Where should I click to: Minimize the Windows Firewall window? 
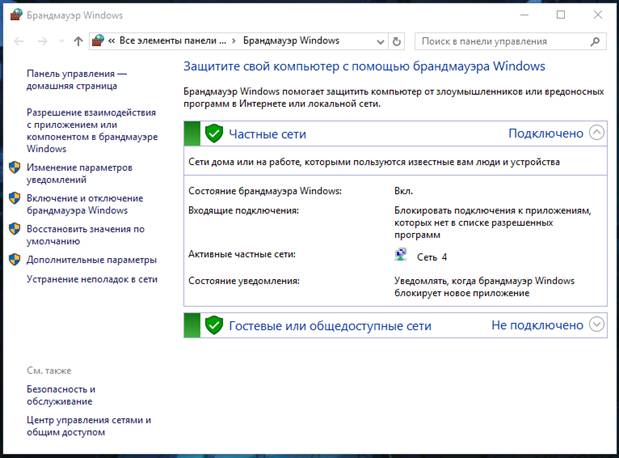pyautogui.click(x=524, y=15)
